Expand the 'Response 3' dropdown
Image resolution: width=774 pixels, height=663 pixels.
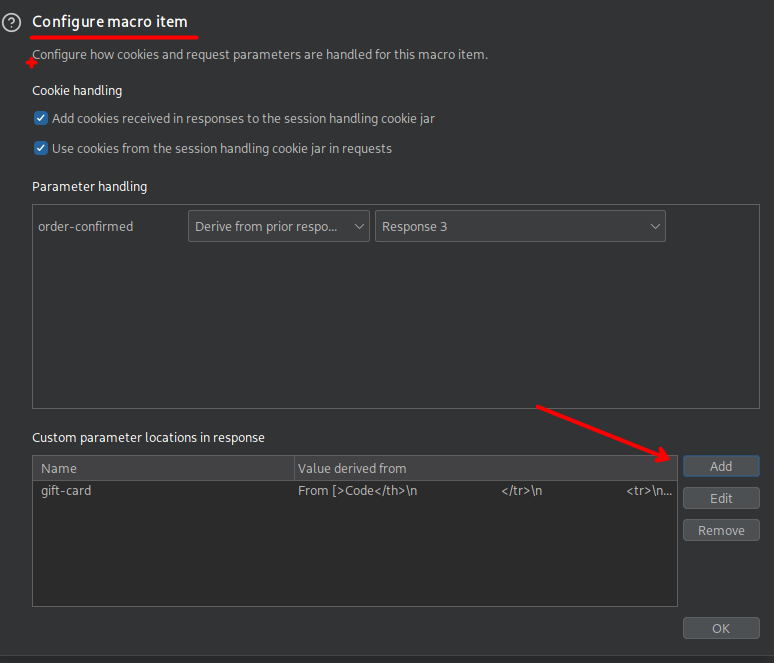coord(519,226)
